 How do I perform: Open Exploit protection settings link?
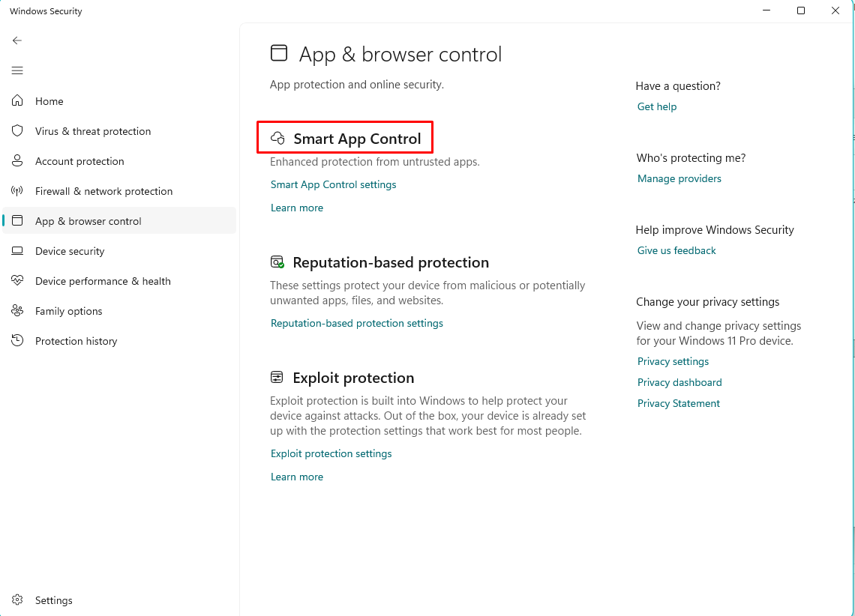point(331,453)
